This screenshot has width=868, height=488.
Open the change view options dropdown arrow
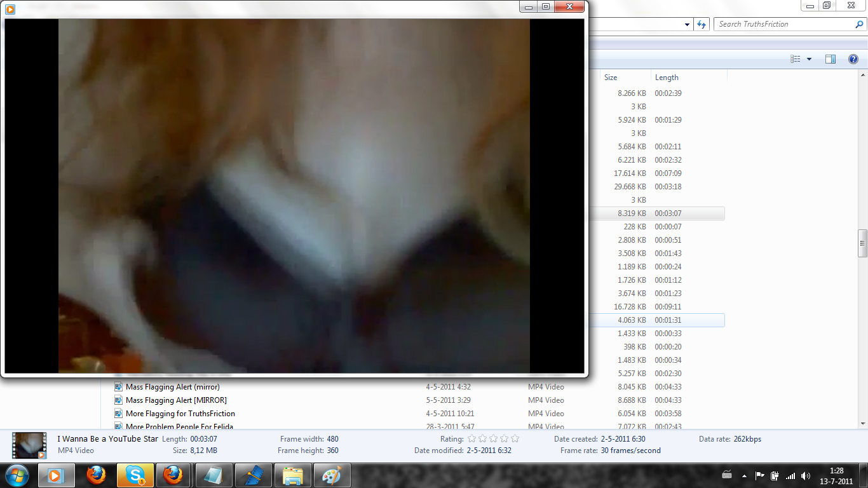tap(809, 59)
